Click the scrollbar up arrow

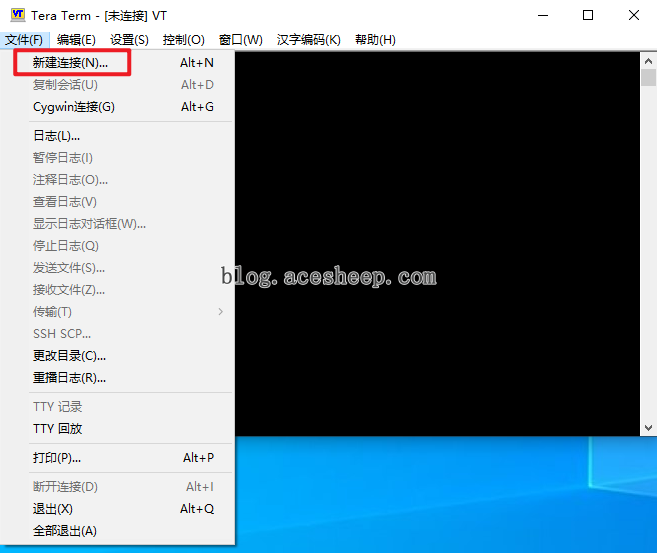coord(648,61)
